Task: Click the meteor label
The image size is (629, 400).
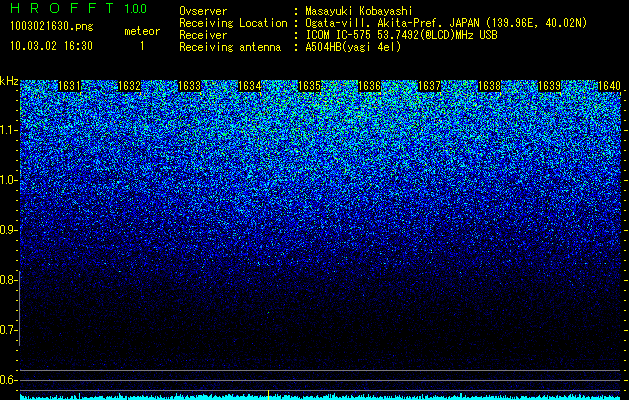Action: [142, 31]
